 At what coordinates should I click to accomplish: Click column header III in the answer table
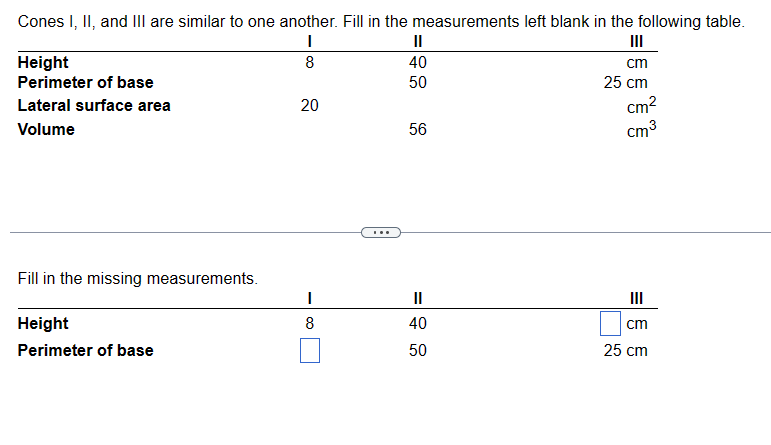[x=637, y=298]
